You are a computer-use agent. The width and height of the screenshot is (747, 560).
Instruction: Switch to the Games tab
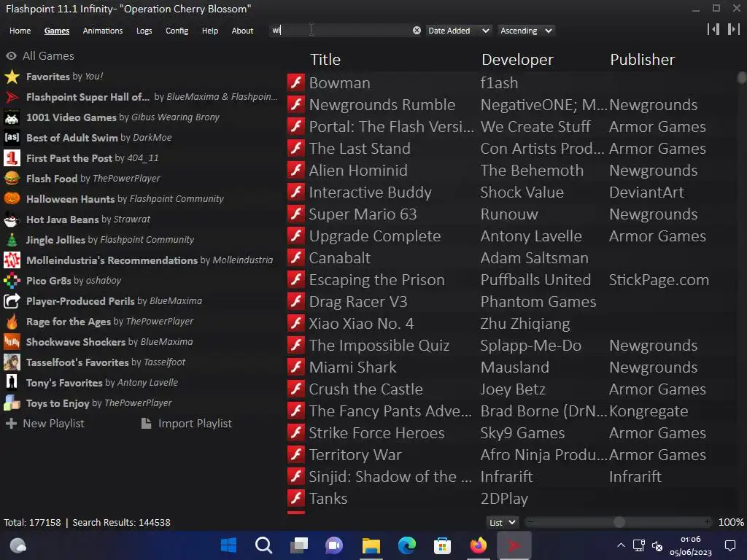tap(57, 31)
